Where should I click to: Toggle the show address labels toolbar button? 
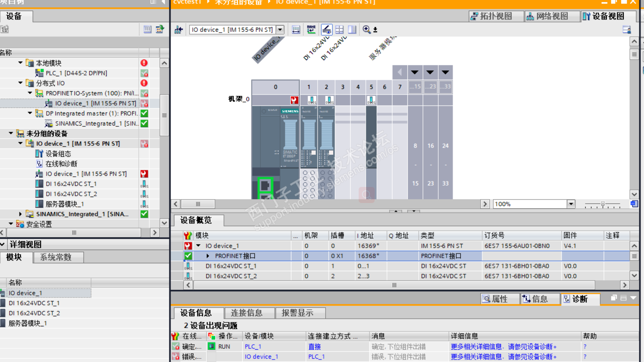[326, 30]
